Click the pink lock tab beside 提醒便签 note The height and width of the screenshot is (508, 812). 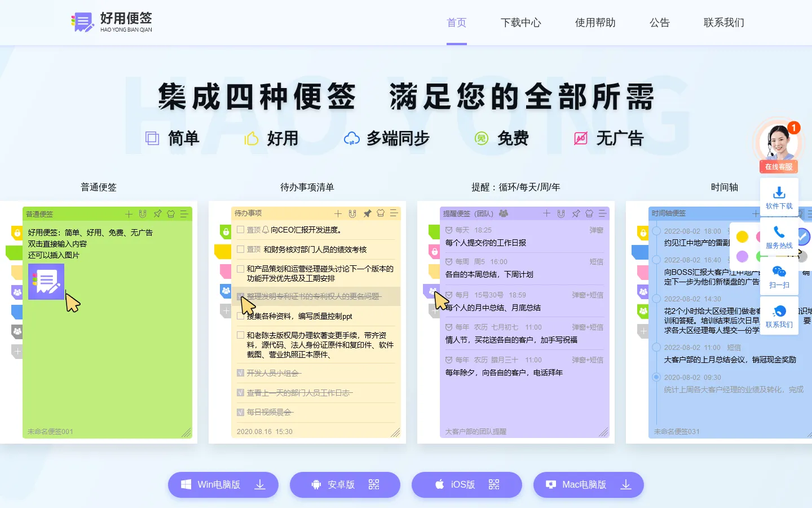[x=434, y=252]
